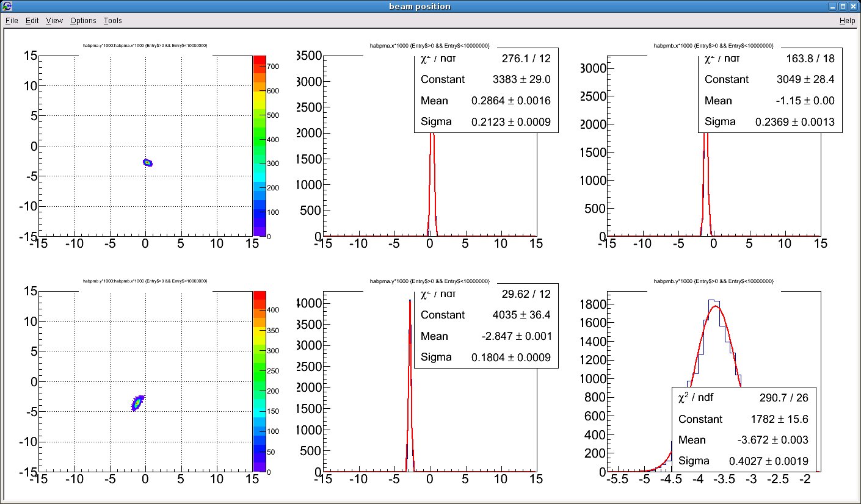Click the bottom-left plot color palette bar
The height and width of the screenshot is (504, 861).
(259, 381)
